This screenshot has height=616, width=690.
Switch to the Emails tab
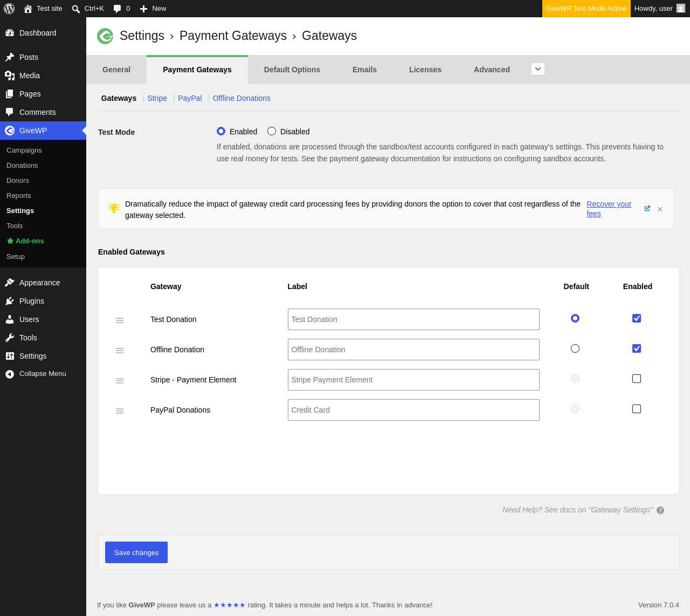tap(364, 70)
